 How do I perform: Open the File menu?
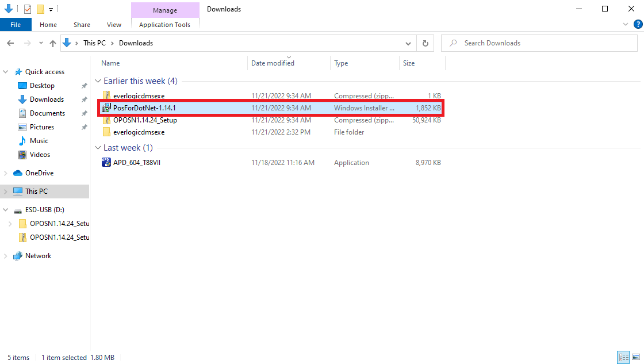pyautogui.click(x=16, y=25)
